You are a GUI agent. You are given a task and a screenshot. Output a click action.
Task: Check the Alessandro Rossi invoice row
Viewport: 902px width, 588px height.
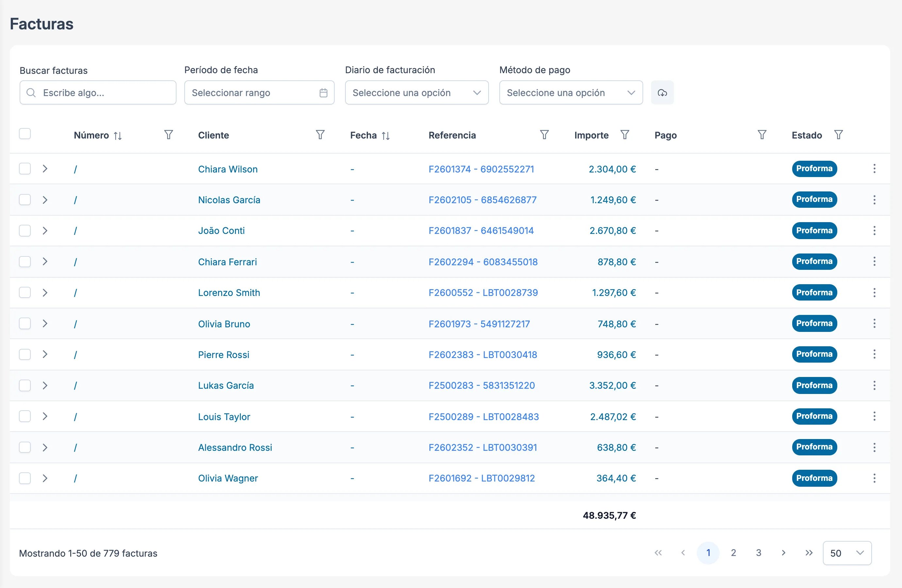pyautogui.click(x=25, y=447)
